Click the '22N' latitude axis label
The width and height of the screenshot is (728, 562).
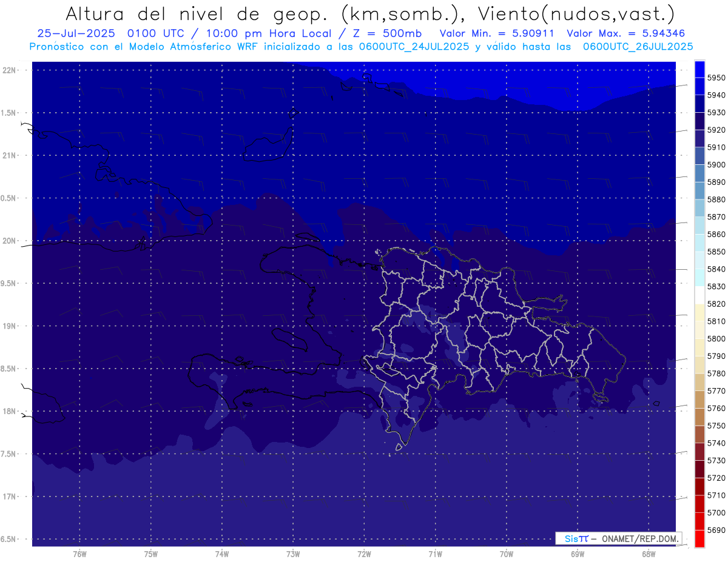10,70
